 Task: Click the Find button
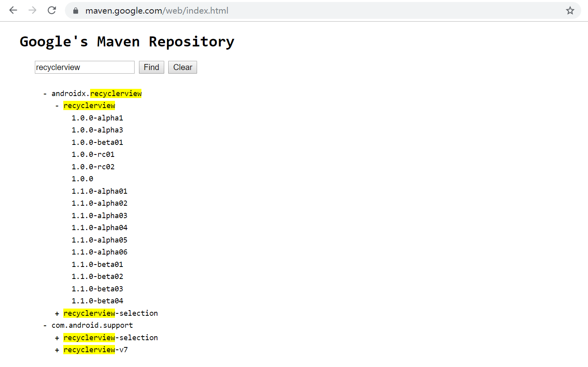coord(151,67)
